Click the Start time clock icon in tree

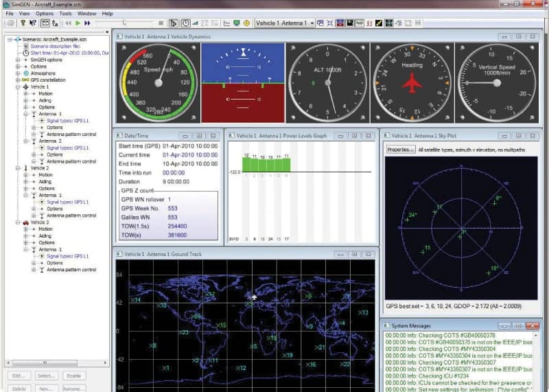point(26,53)
